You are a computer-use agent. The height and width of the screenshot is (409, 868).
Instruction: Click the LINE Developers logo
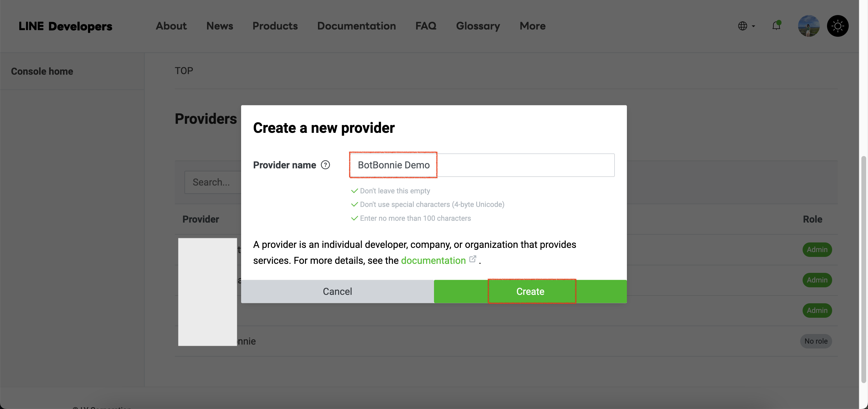point(65,26)
